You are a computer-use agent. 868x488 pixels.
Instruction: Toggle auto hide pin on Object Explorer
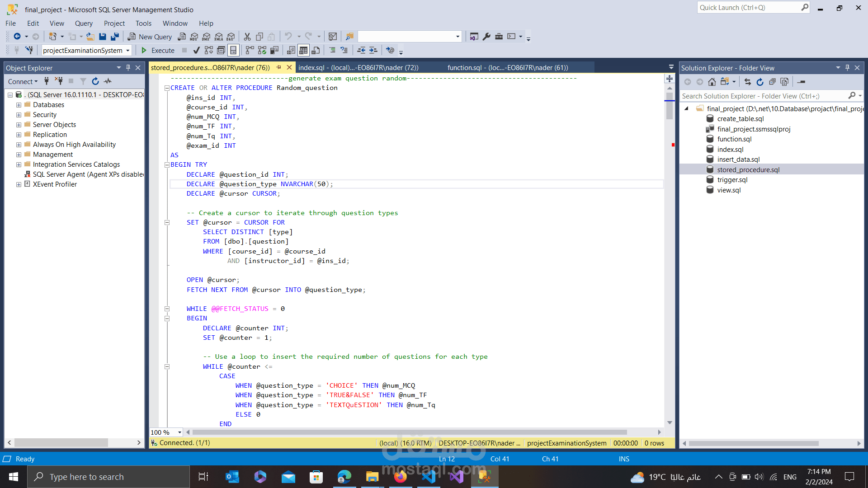tap(128, 68)
